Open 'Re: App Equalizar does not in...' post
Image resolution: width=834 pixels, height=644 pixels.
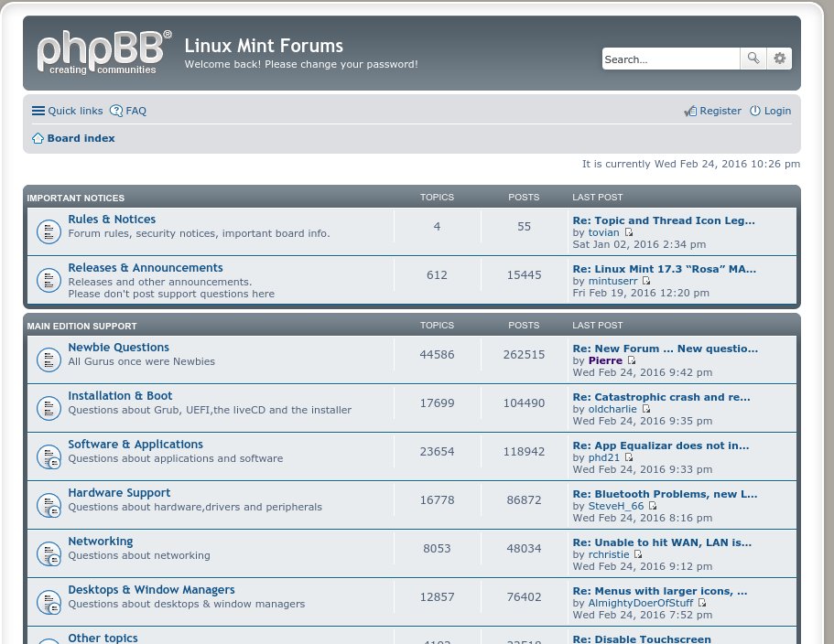(661, 445)
